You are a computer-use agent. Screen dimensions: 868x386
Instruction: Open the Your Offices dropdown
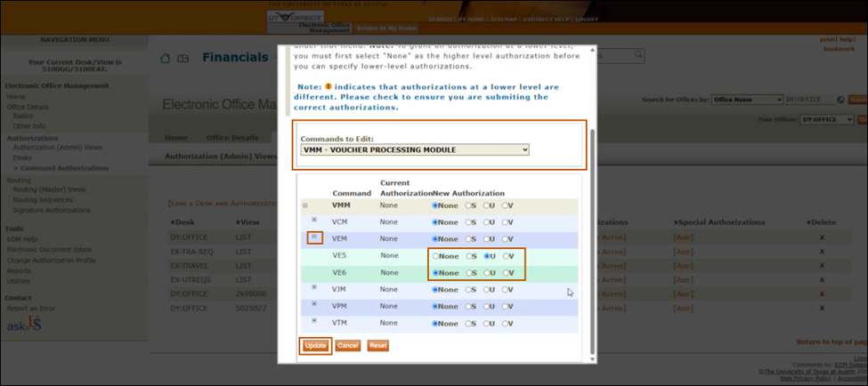pos(826,119)
